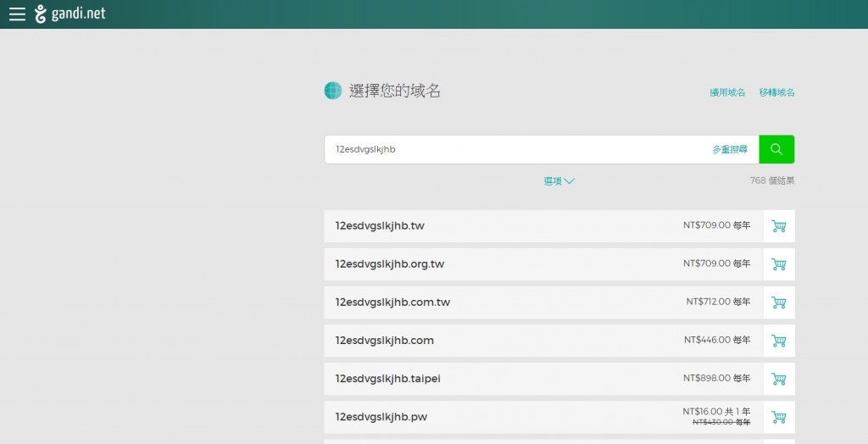Click the 選擇您的域名 heading
This screenshot has height=444, width=868.
click(395, 91)
